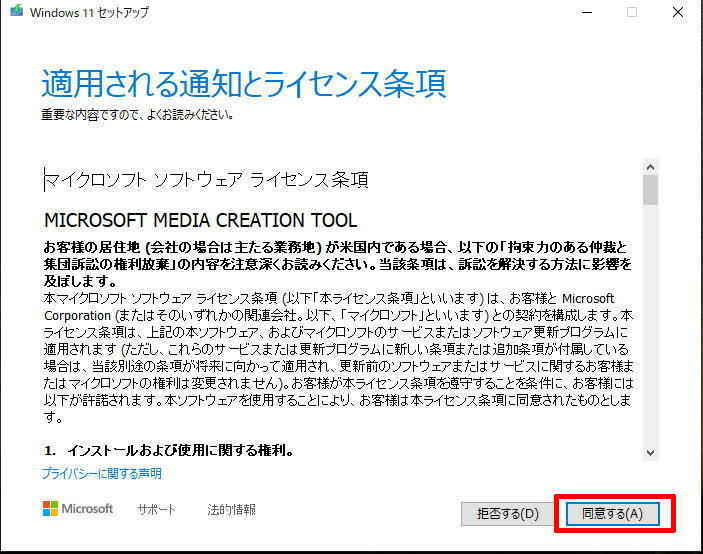This screenshot has width=703, height=554.
Task: Click the 同意する(A) accept button
Action: point(612,513)
